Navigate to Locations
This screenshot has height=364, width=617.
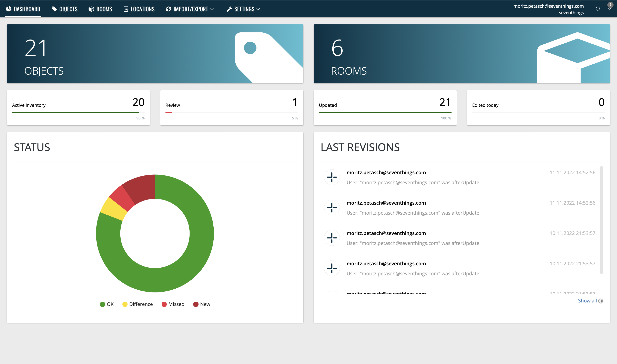139,9
